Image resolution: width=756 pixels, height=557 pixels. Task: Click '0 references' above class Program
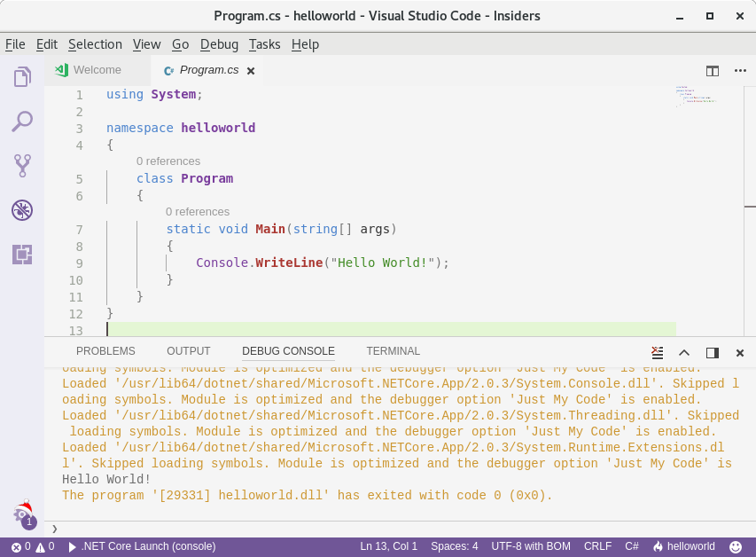pyautogui.click(x=168, y=161)
